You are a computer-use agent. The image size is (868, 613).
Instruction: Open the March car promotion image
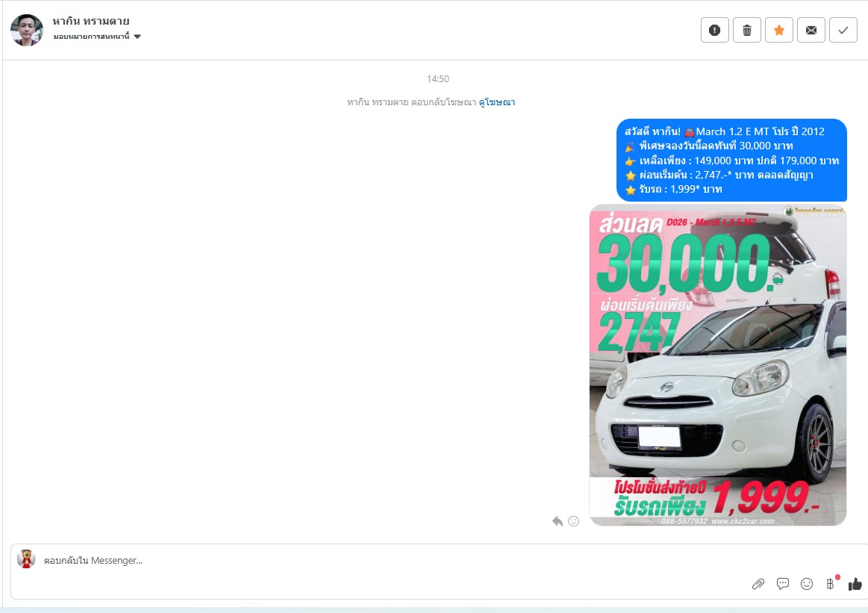coord(717,365)
